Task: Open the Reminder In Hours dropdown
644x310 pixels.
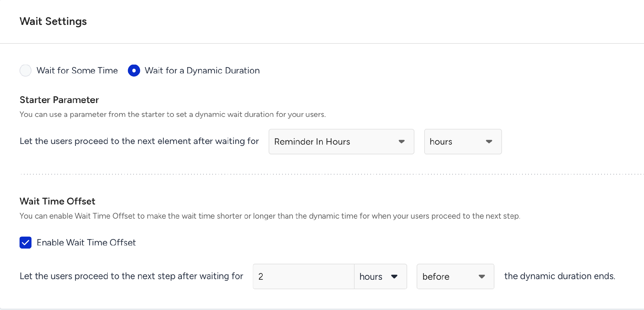Action: (341, 141)
